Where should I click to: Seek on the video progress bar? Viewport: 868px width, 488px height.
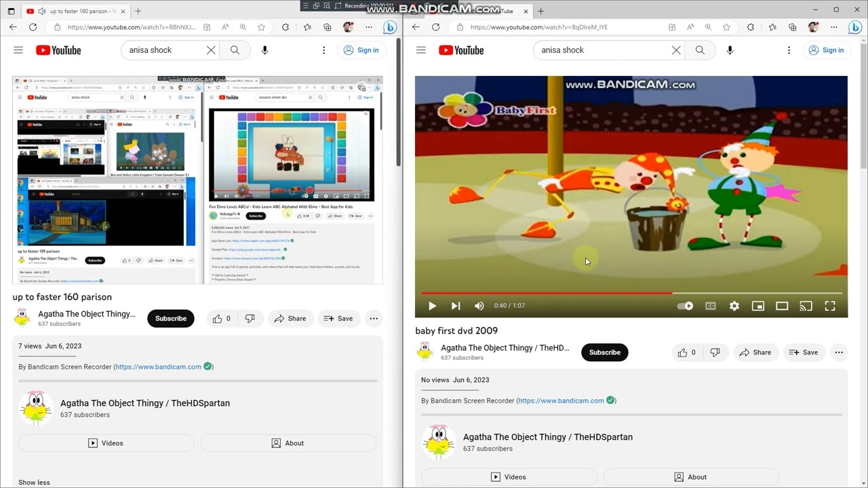(631, 293)
